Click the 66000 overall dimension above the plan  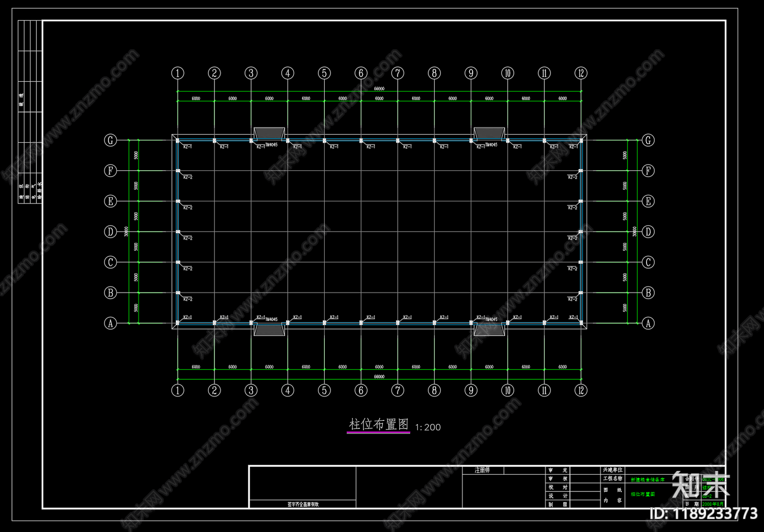point(379,88)
